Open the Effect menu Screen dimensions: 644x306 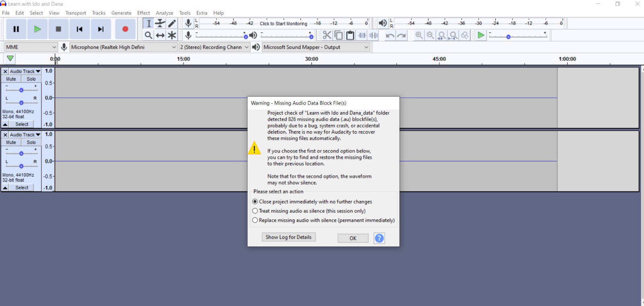pos(143,13)
